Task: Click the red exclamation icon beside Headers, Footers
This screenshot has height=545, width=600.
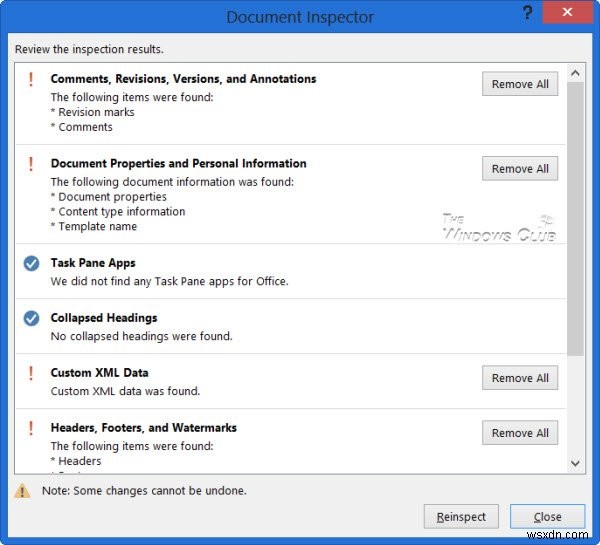Action: click(x=30, y=428)
